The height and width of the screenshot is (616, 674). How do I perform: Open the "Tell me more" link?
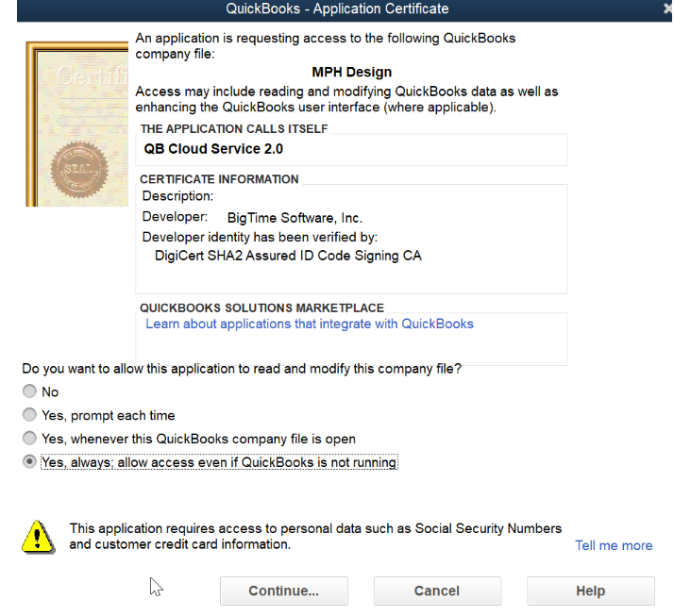pos(614,545)
